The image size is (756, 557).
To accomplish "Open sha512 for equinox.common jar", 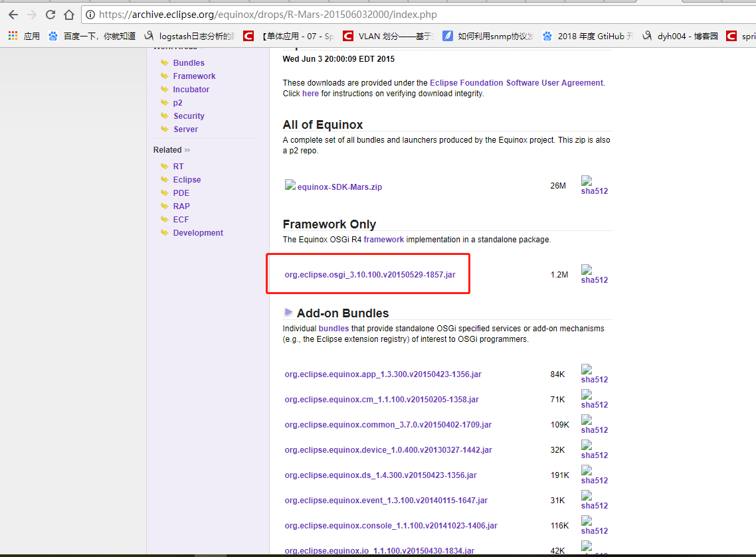I will 594,430.
